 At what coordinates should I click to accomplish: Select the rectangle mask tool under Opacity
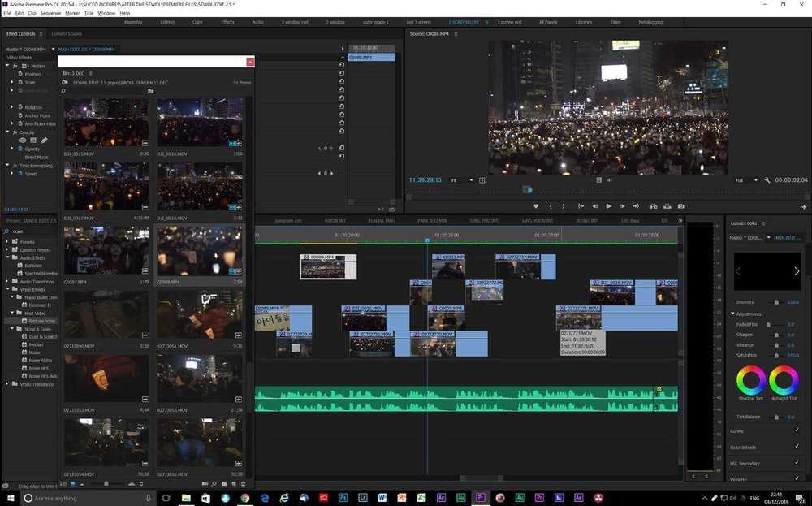[33, 141]
